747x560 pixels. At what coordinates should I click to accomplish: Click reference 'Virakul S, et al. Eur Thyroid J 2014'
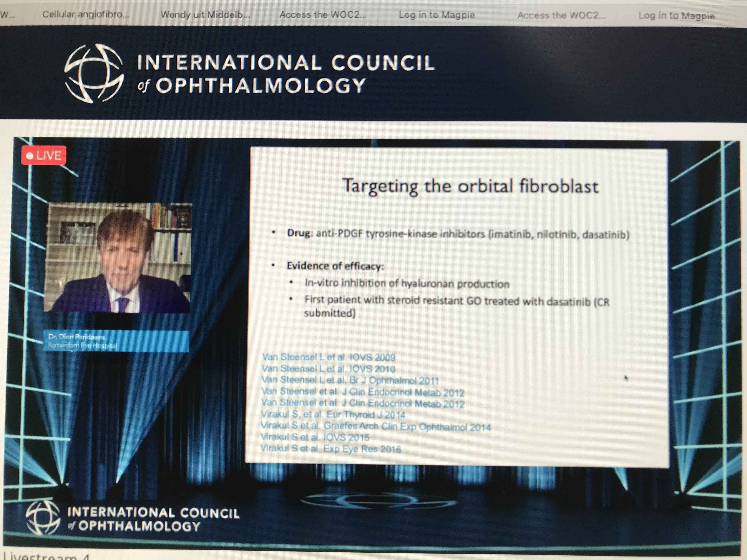point(333,414)
